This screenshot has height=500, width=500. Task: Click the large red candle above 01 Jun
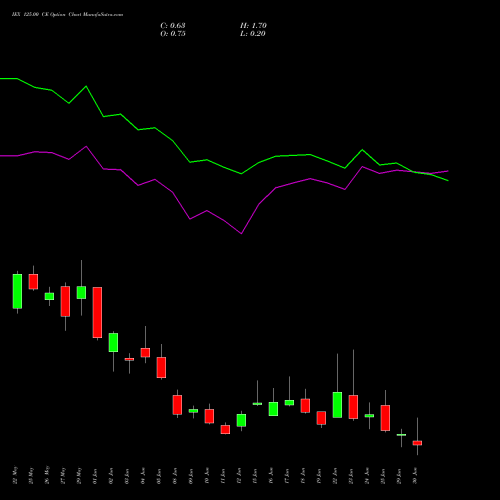click(97, 312)
